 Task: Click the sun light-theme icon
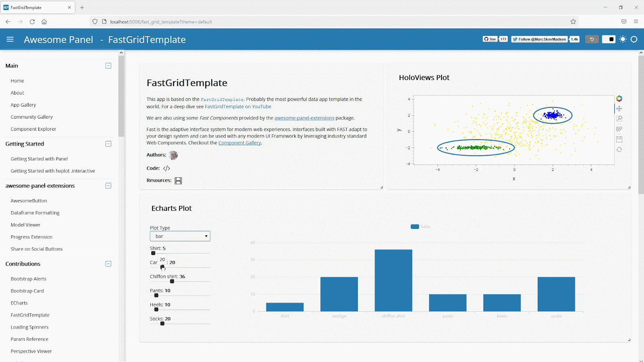623,39
